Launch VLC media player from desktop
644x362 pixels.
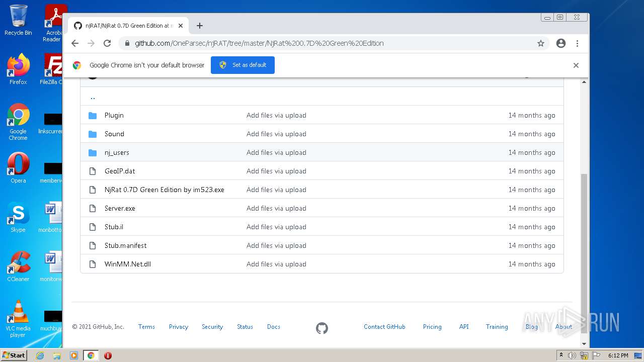pos(18,319)
